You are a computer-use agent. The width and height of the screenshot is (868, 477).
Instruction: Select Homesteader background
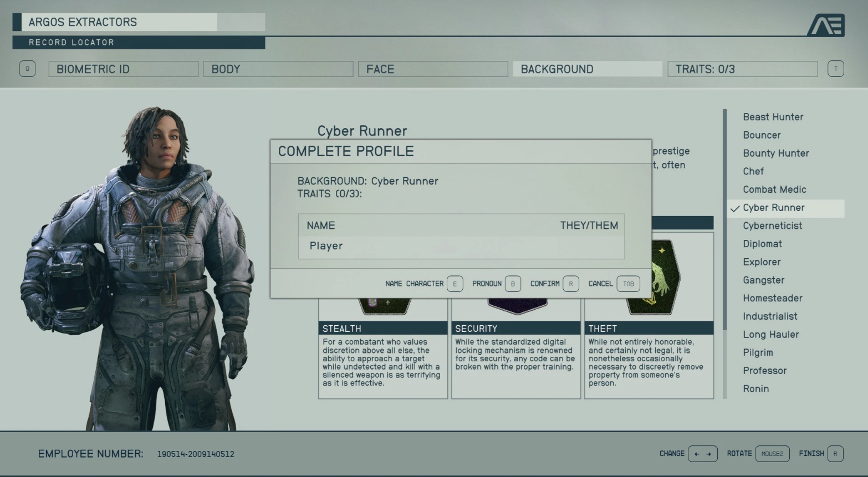(x=772, y=298)
